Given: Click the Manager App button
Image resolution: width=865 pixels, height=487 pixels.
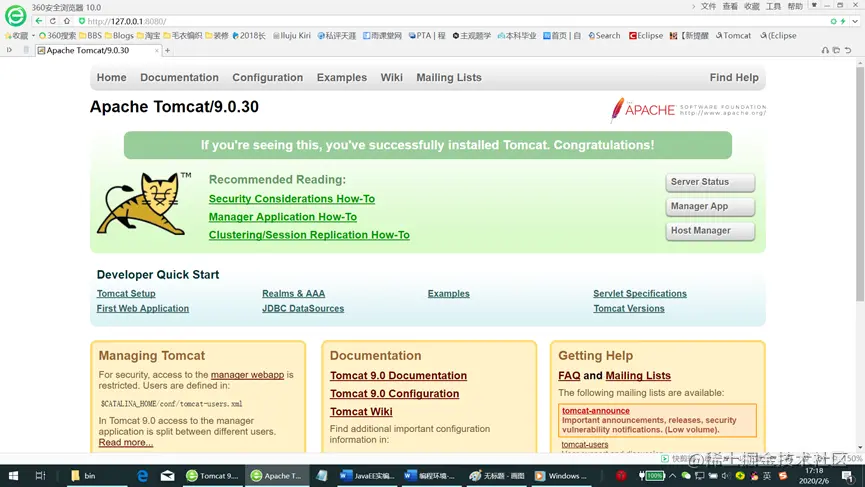Looking at the screenshot, I should (x=710, y=206).
